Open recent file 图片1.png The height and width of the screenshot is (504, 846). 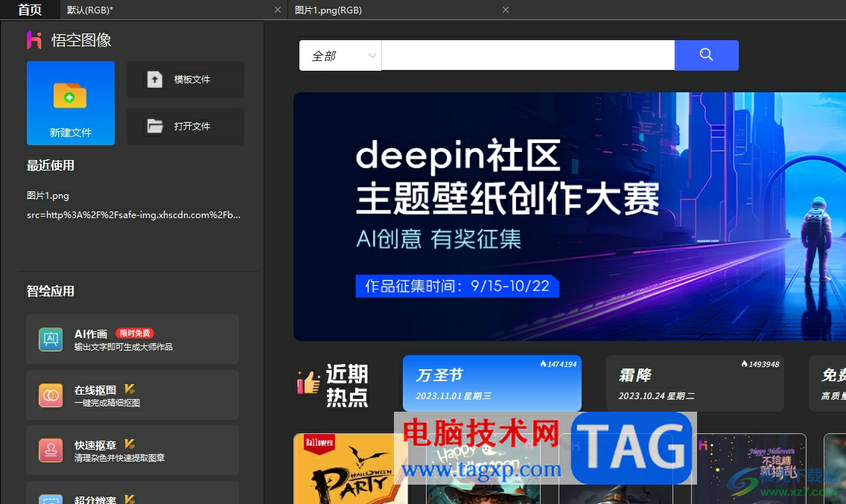click(48, 195)
